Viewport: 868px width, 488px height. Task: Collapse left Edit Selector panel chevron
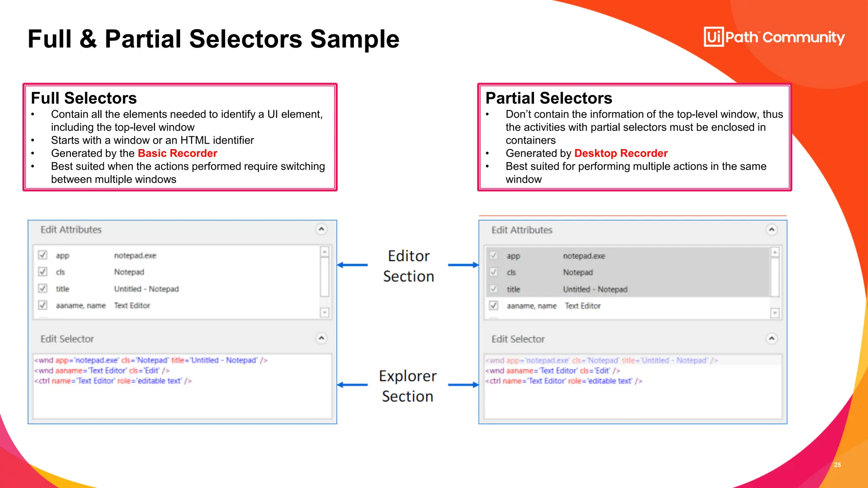pos(321,338)
